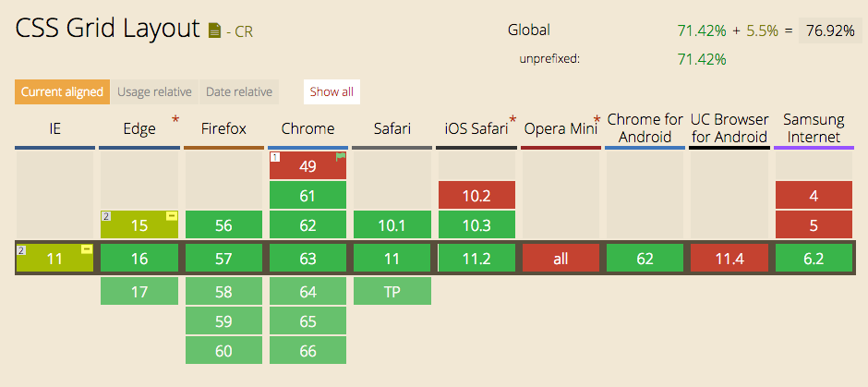Viewport: 868px width, 387px height.
Task: Select the iOS Safari 11.2 cell
Action: [476, 258]
